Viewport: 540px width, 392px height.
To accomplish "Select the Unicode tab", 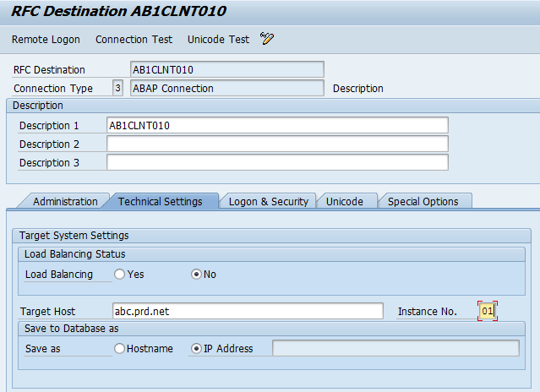I will pos(344,202).
